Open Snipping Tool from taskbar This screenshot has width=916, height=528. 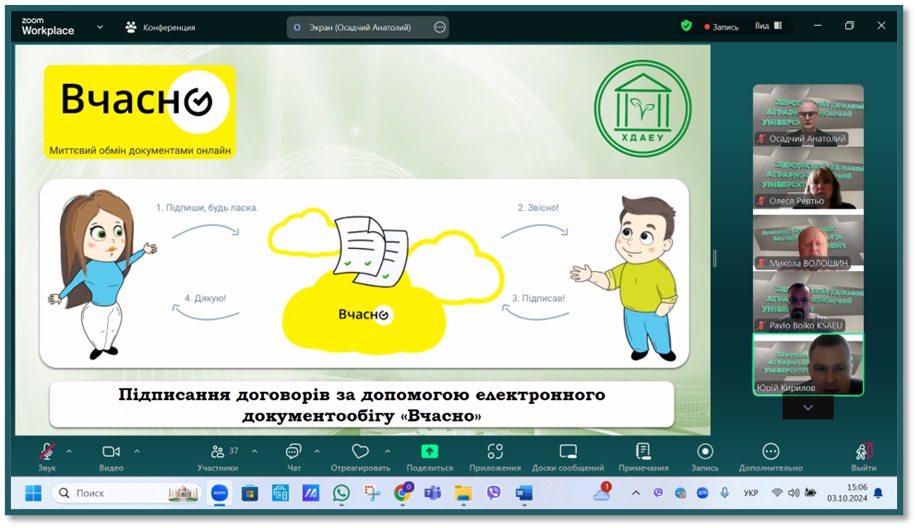click(372, 494)
